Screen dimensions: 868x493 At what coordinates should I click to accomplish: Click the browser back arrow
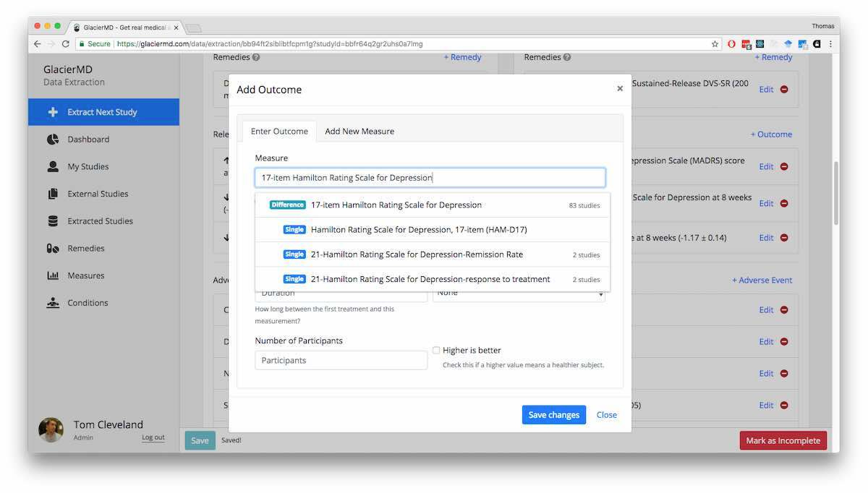point(38,44)
